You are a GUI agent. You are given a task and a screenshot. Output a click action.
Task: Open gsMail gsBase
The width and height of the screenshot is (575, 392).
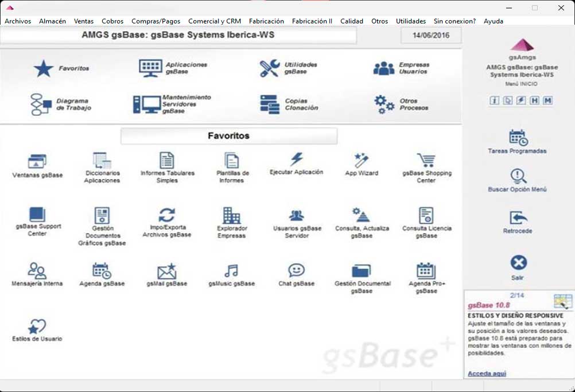[x=167, y=275]
